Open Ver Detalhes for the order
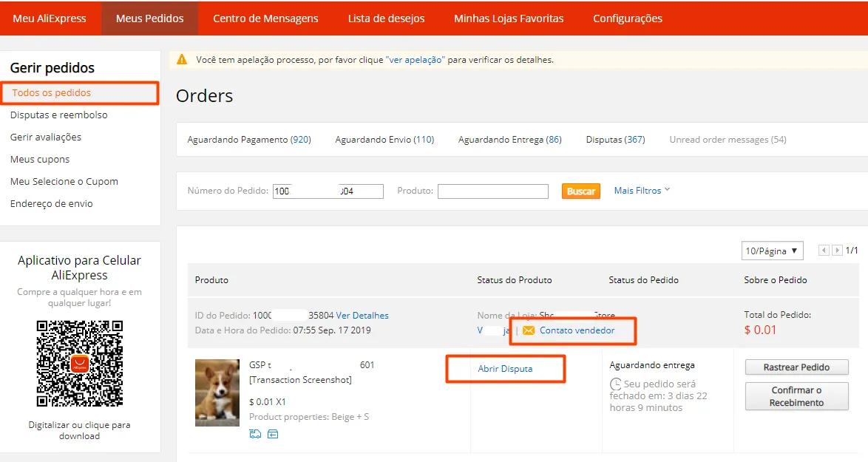Screen dimensions: 868x462 tap(362, 316)
